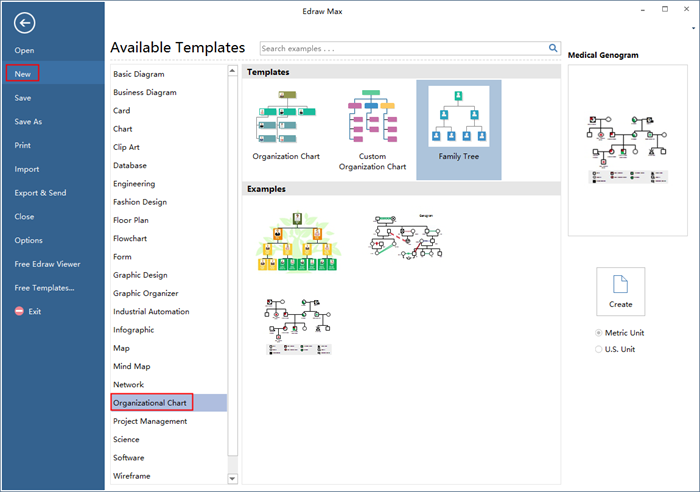This screenshot has width=700, height=492.
Task: Click Close in the sidebar menu
Action: point(24,217)
